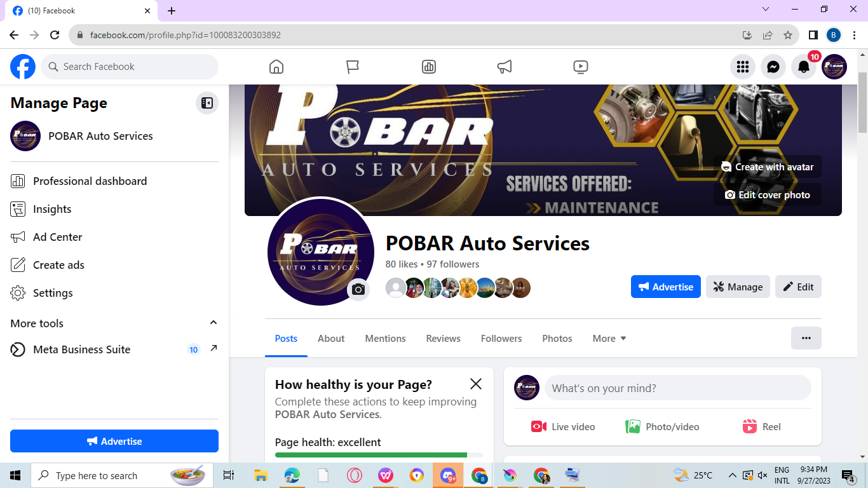Image resolution: width=868 pixels, height=488 pixels.
Task: Click Advertise button beside Manage
Action: [666, 287]
